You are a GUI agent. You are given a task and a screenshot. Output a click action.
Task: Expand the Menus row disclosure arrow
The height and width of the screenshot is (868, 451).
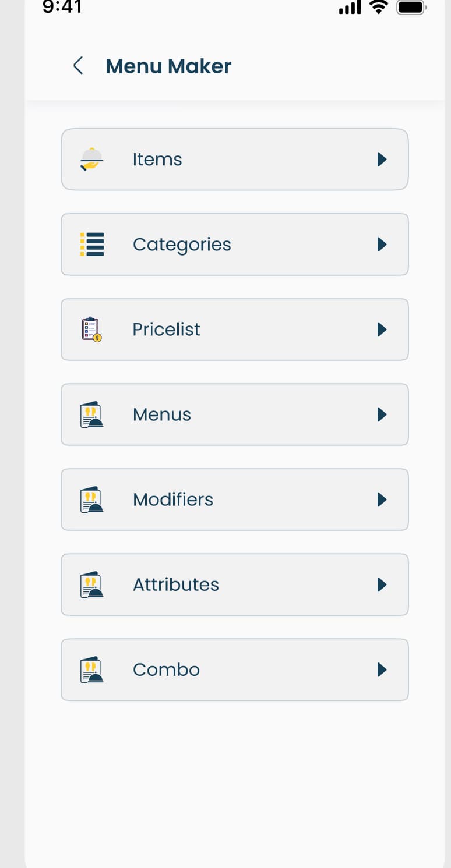click(x=382, y=414)
